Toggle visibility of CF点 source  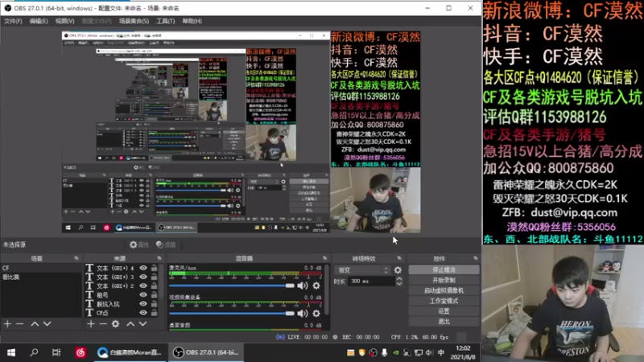tap(143, 313)
